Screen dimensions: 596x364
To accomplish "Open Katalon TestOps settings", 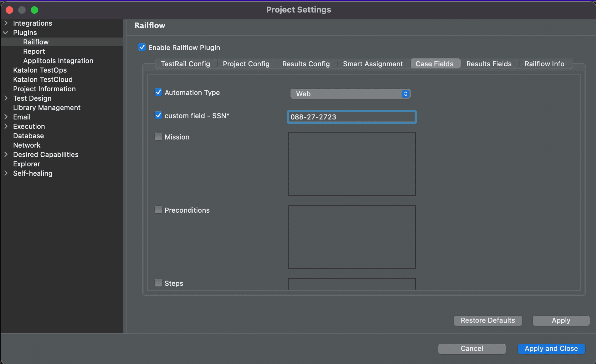I will click(x=40, y=70).
